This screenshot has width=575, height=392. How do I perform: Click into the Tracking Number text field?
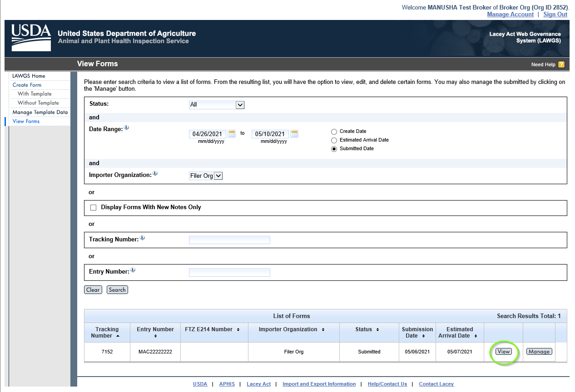click(229, 240)
